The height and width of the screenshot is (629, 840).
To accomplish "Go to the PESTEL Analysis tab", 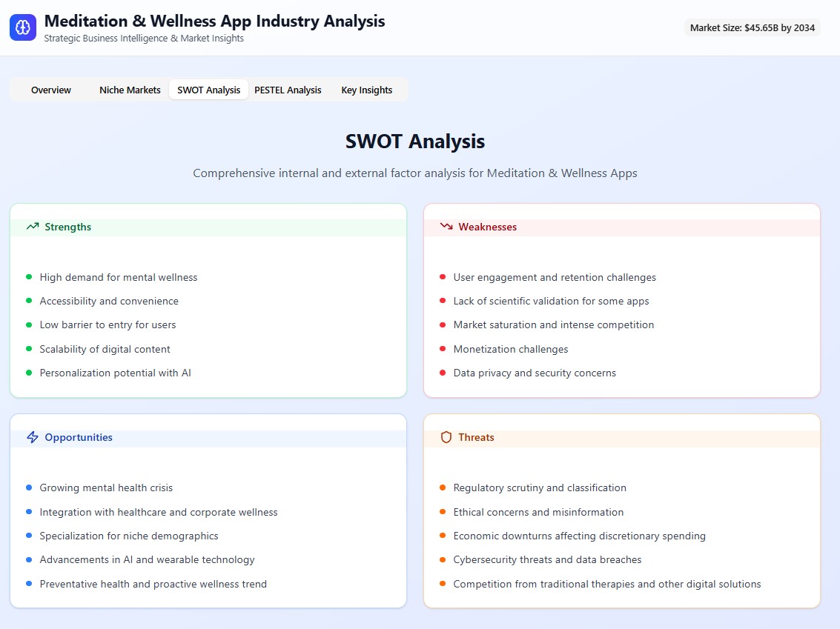I will tap(288, 90).
